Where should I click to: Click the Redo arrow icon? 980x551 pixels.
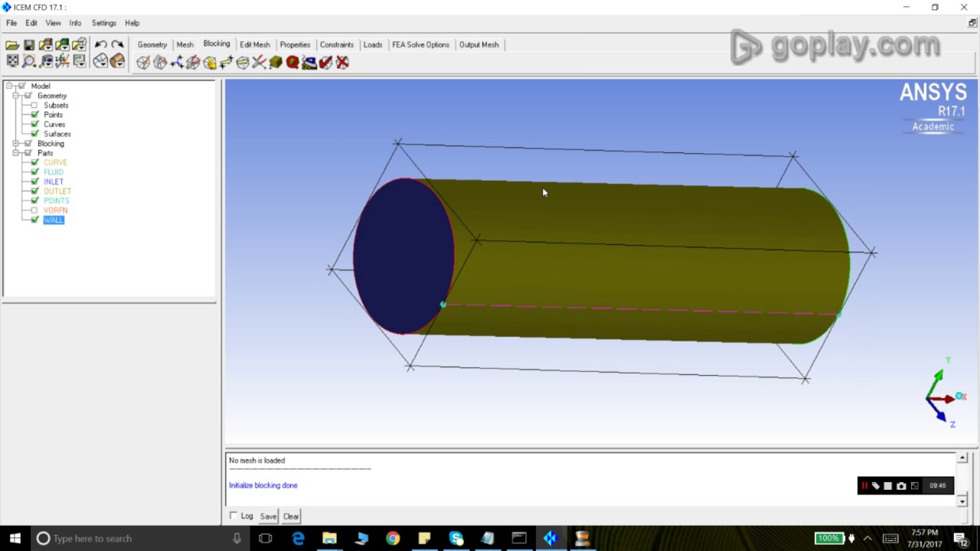pos(117,45)
